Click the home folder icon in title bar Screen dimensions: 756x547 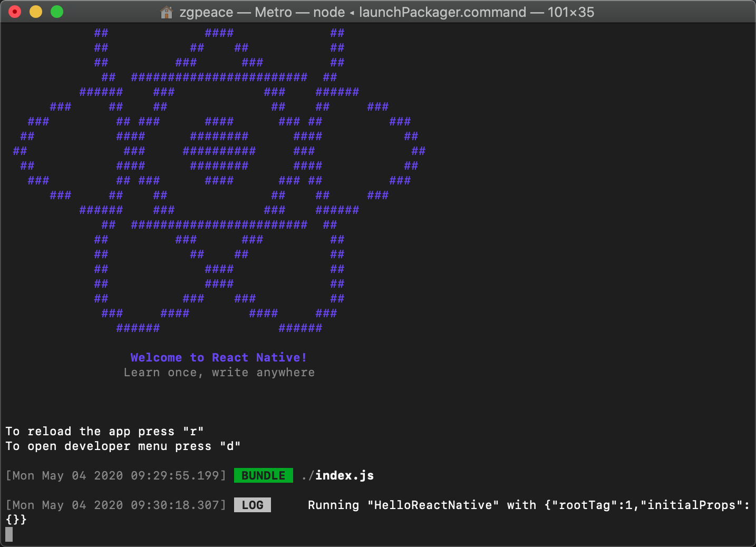click(167, 12)
